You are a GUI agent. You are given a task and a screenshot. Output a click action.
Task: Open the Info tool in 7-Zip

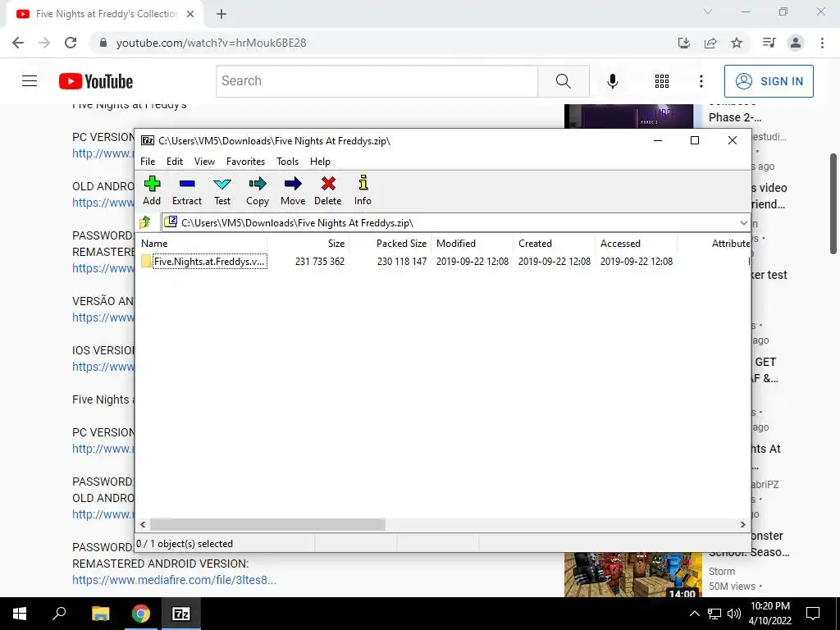363,190
